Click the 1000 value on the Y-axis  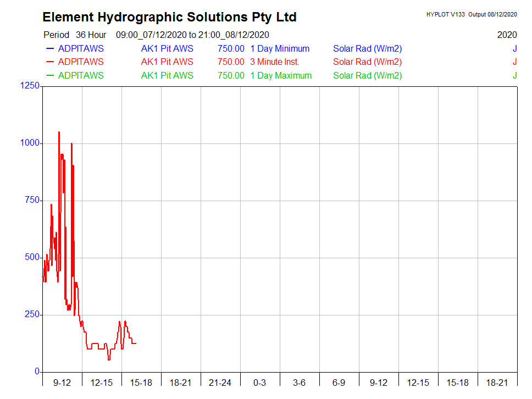tap(30, 143)
